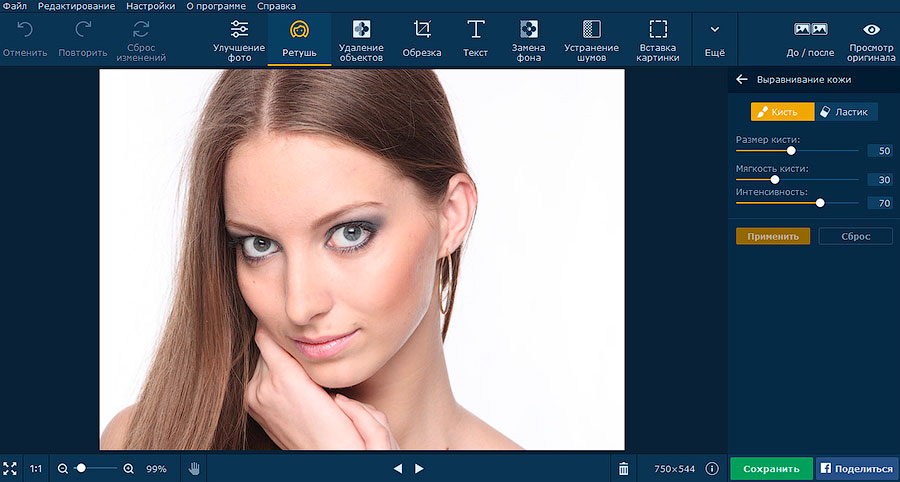Click the zoom out magnifier icon
The height and width of the screenshot is (482, 900).
[x=63, y=469]
